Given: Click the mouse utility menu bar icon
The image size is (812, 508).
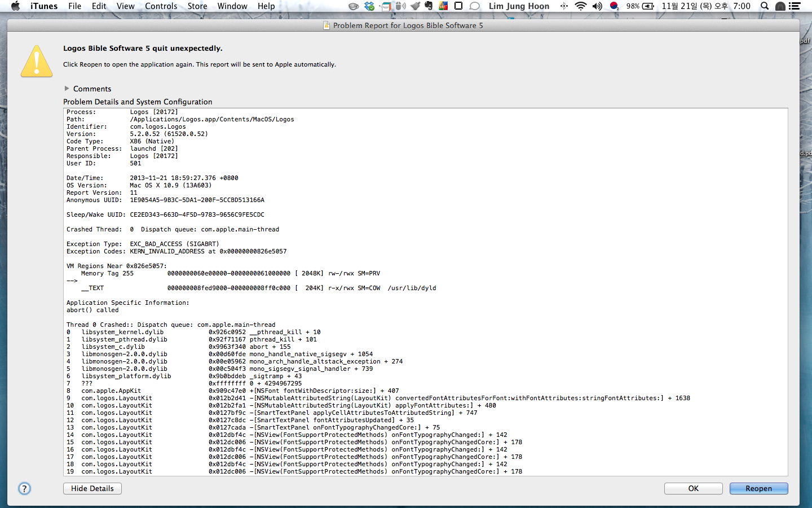Looking at the screenshot, I should pos(400,6).
